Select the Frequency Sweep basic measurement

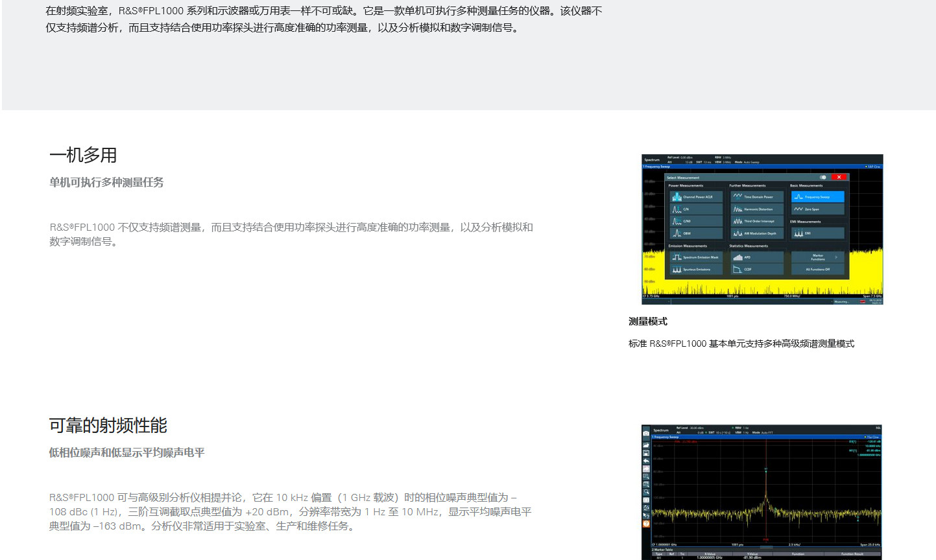point(817,197)
